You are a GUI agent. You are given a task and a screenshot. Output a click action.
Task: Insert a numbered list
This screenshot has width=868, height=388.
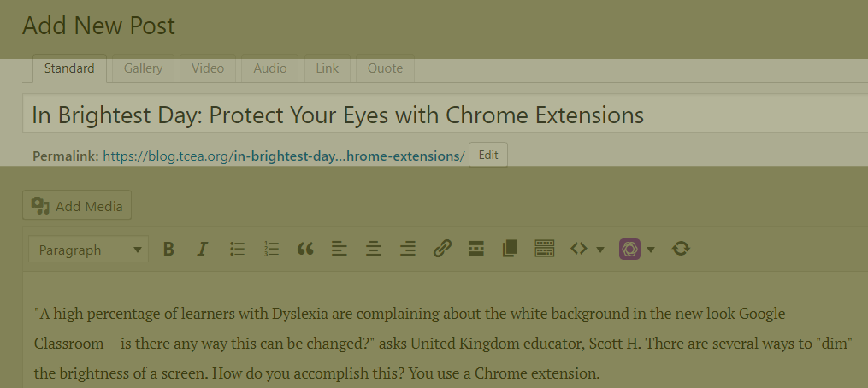[x=271, y=249]
